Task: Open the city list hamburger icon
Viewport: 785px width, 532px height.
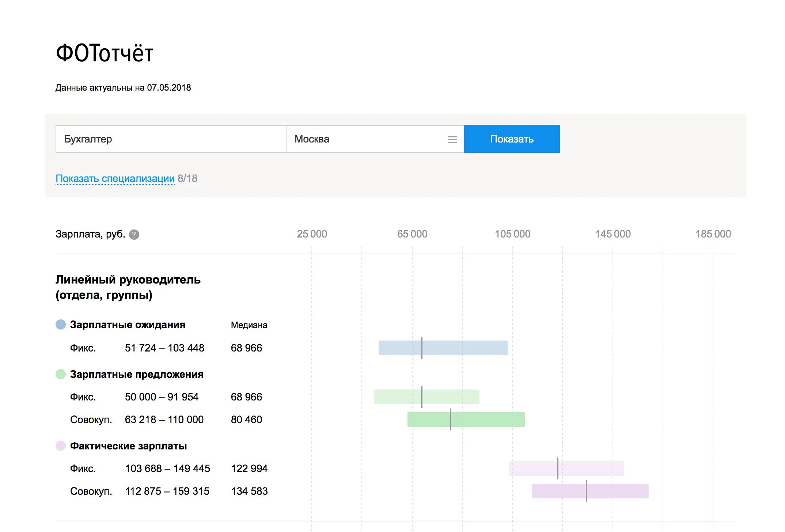Action: [x=452, y=139]
